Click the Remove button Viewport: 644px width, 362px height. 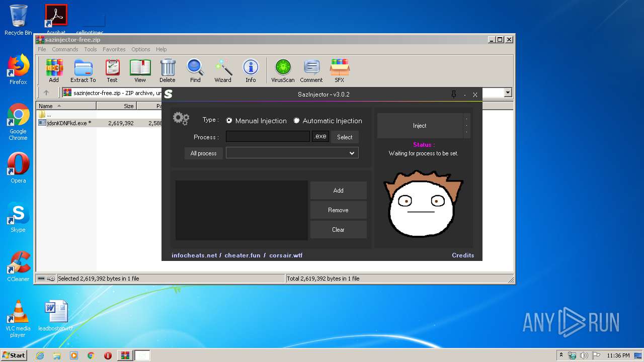(338, 210)
